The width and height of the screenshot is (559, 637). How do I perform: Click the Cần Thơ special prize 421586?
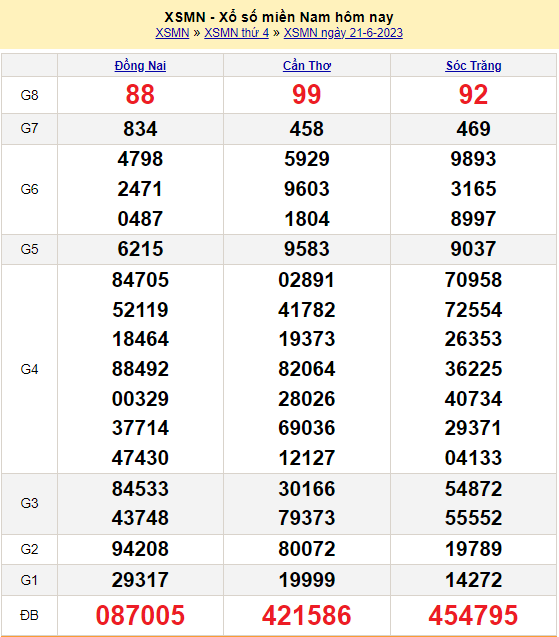click(307, 615)
